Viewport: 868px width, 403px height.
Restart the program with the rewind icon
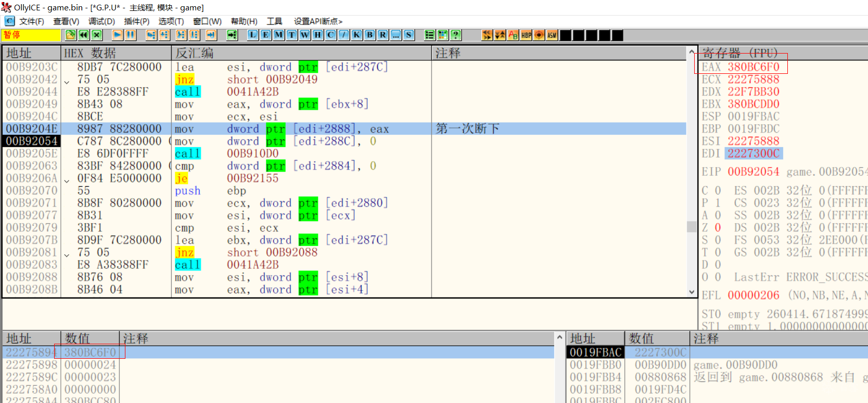coord(84,35)
